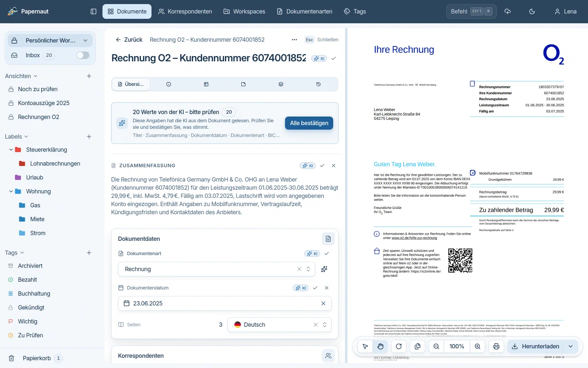Click the copy pages icon in viewer toolbar
This screenshot has height=368, width=588.
click(x=418, y=346)
